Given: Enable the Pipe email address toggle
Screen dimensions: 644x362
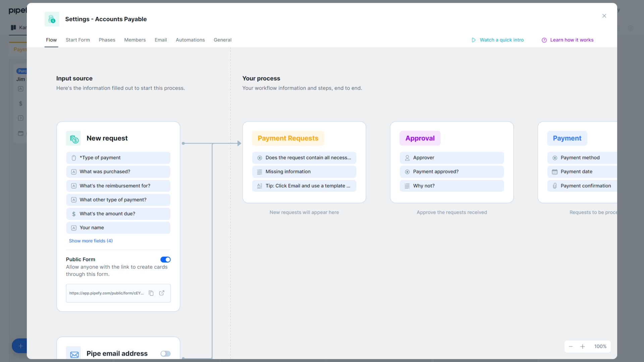Looking at the screenshot, I should click(x=165, y=354).
